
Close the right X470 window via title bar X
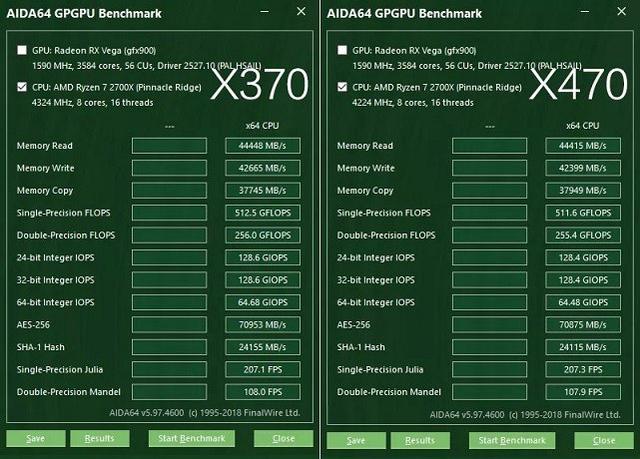(x=622, y=13)
